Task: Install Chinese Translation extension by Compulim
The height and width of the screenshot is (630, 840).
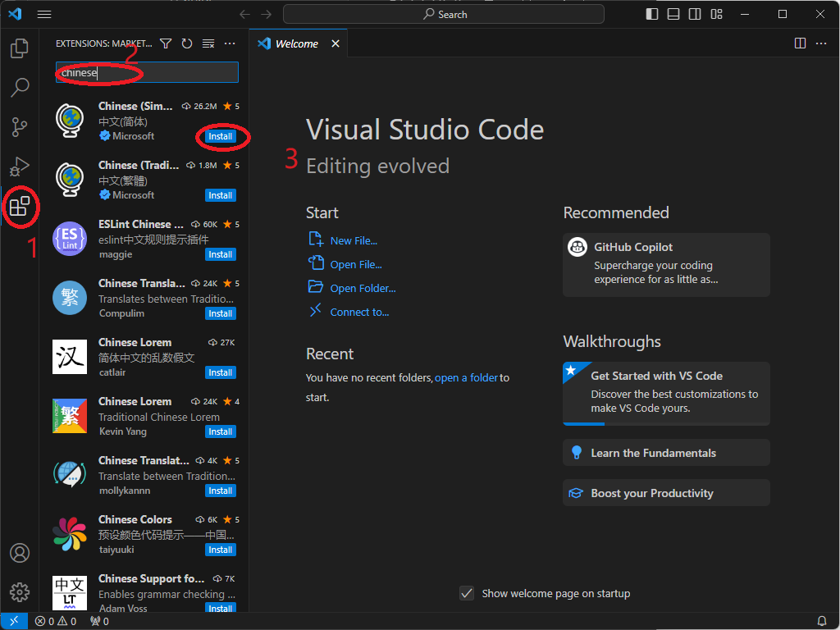Action: (221, 313)
